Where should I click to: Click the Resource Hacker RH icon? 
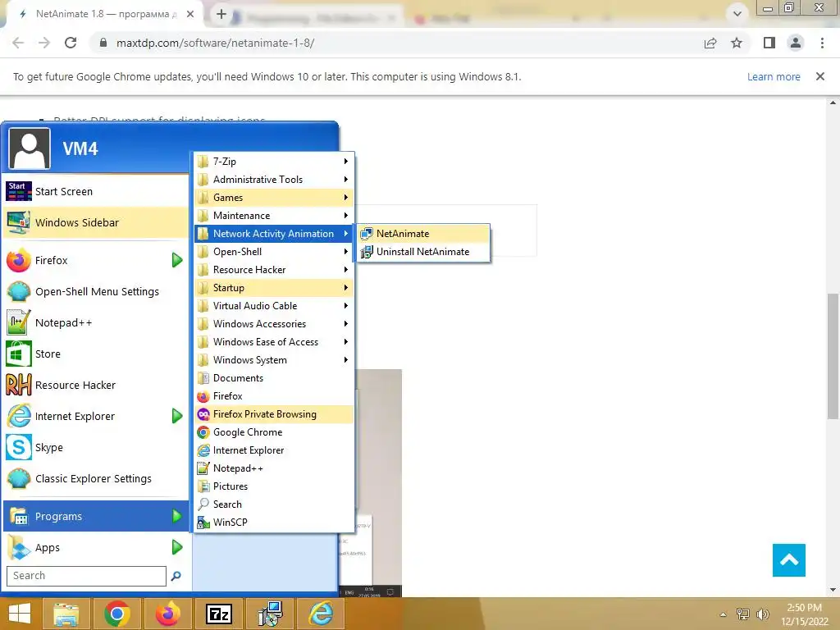[19, 385]
